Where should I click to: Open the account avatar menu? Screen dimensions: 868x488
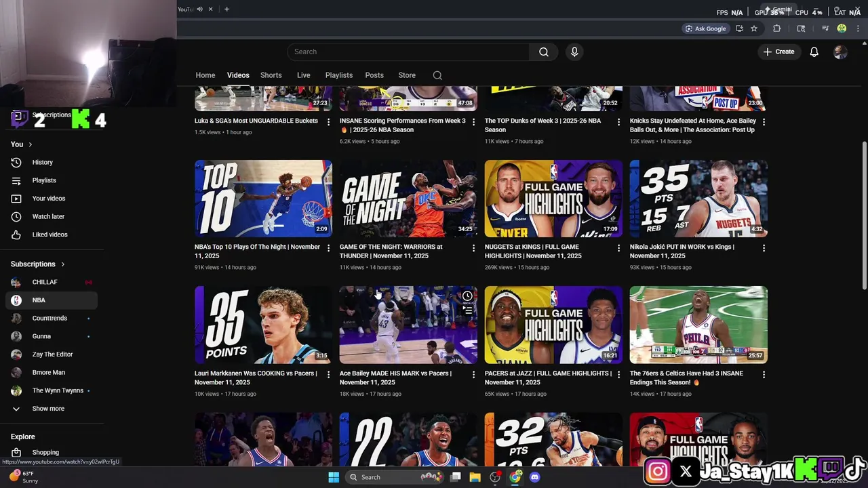point(840,52)
